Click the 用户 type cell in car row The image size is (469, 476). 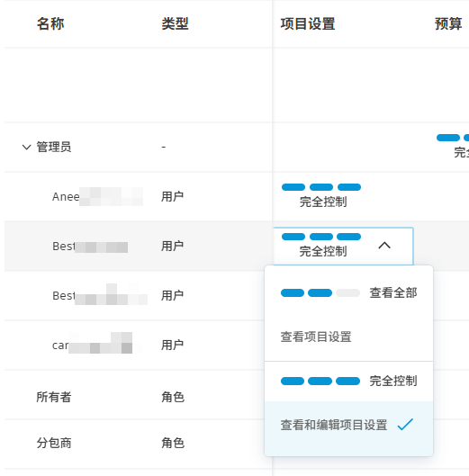172,346
